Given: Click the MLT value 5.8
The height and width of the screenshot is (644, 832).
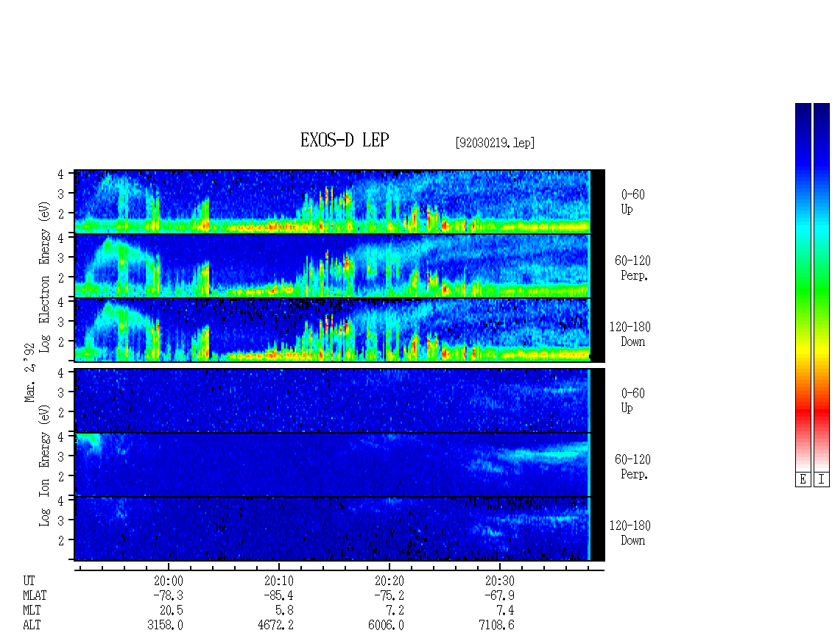Looking at the screenshot, I should pos(284,611).
